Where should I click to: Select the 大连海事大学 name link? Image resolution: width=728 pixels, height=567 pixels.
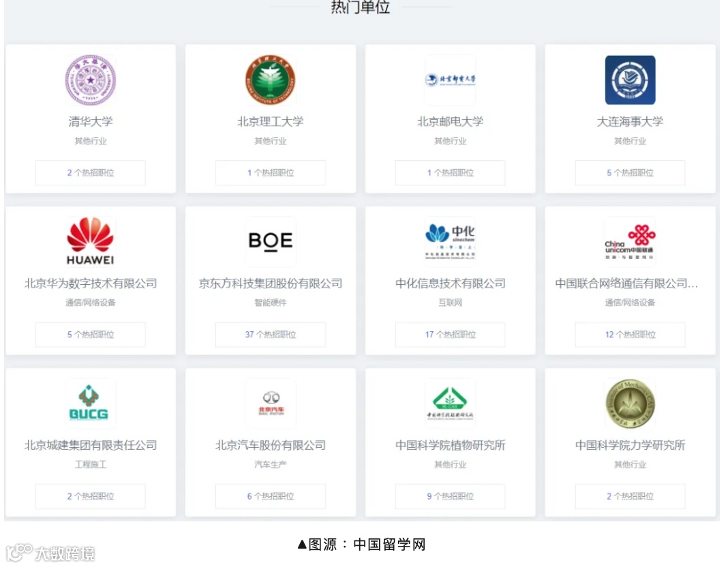click(x=630, y=121)
